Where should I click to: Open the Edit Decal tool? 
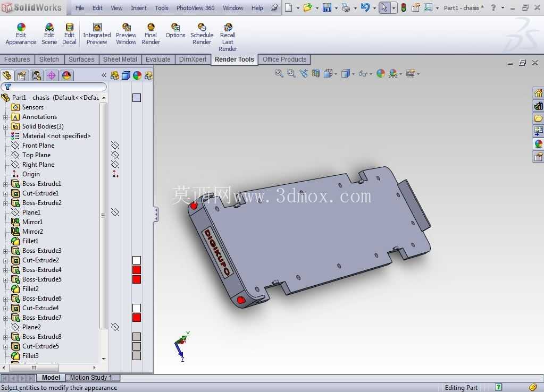[x=69, y=34]
